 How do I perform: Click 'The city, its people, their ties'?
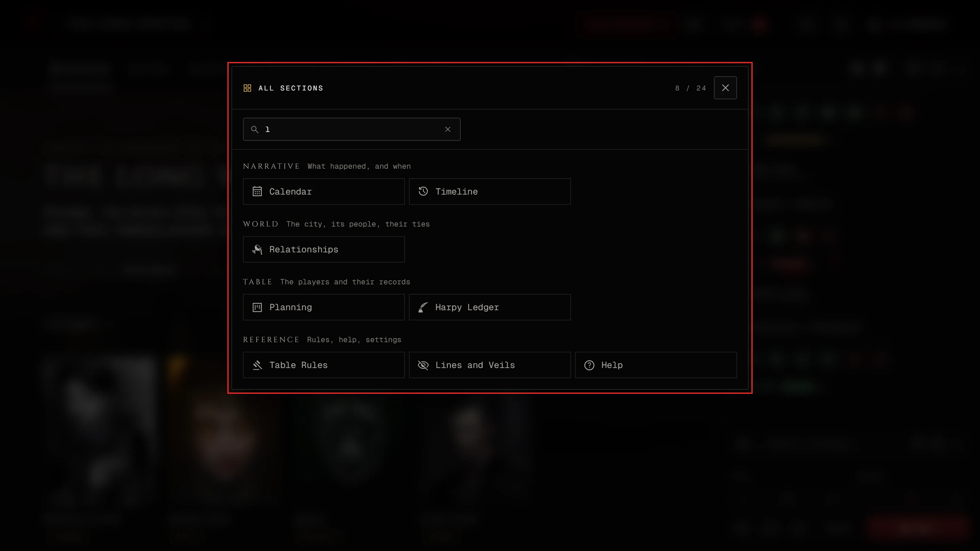click(358, 224)
